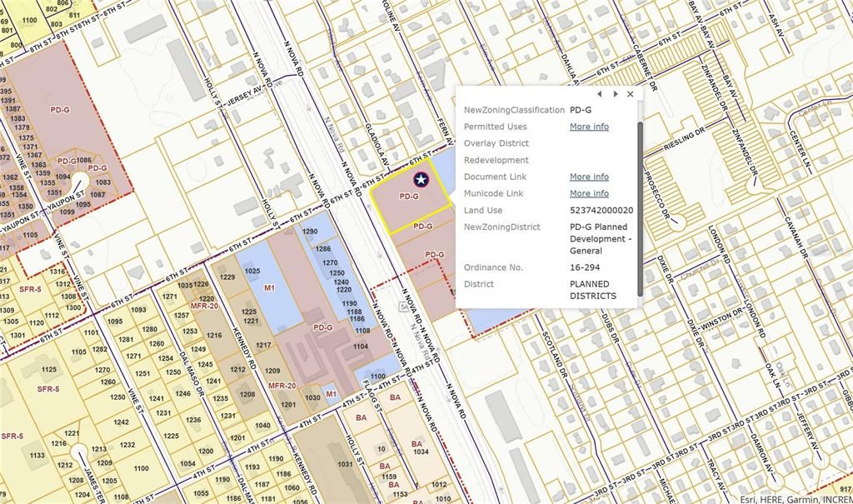853x504 pixels.
Task: Select the next feature arrow in popup
Action: point(616,94)
